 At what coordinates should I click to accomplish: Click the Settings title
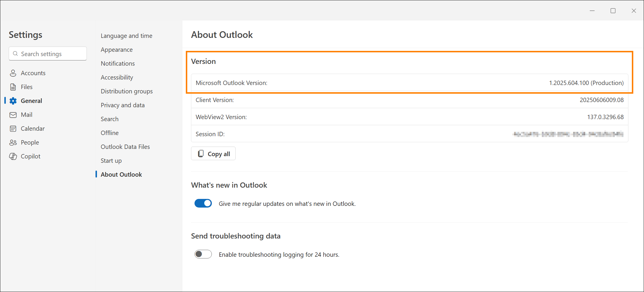point(25,35)
